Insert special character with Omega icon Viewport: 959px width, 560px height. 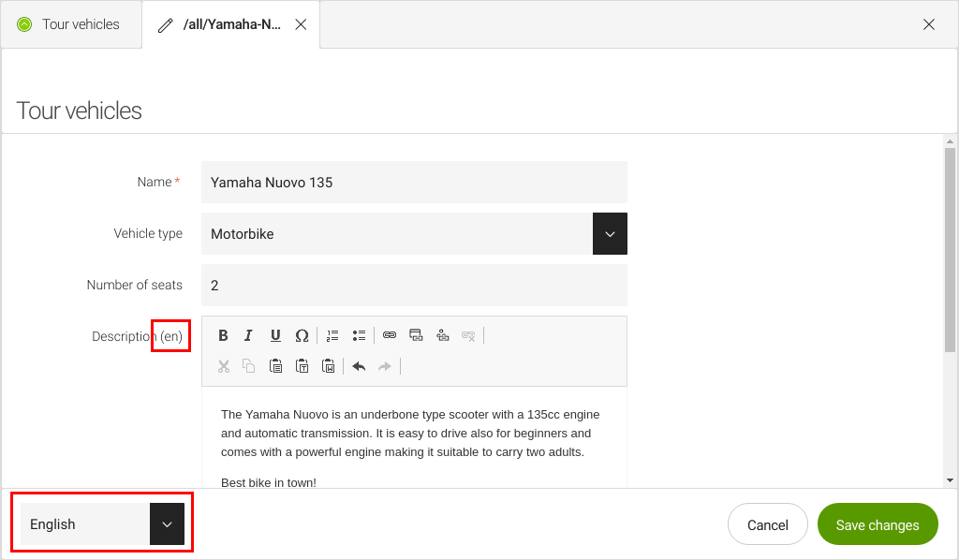tap(302, 335)
